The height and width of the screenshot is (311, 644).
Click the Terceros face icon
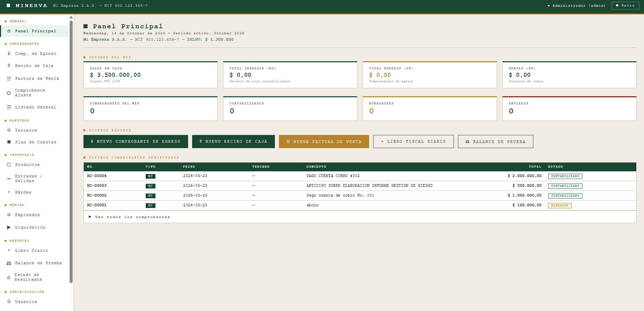(9, 130)
